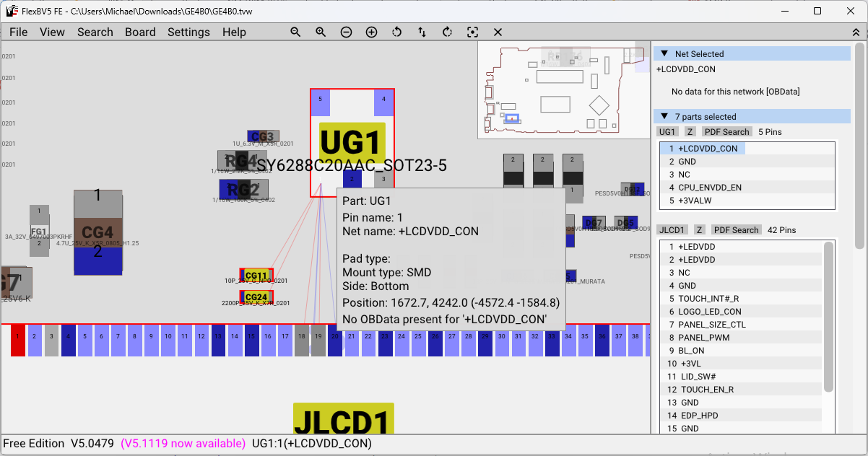Click the UG1 part button in panel
This screenshot has height=456, width=868.
667,132
